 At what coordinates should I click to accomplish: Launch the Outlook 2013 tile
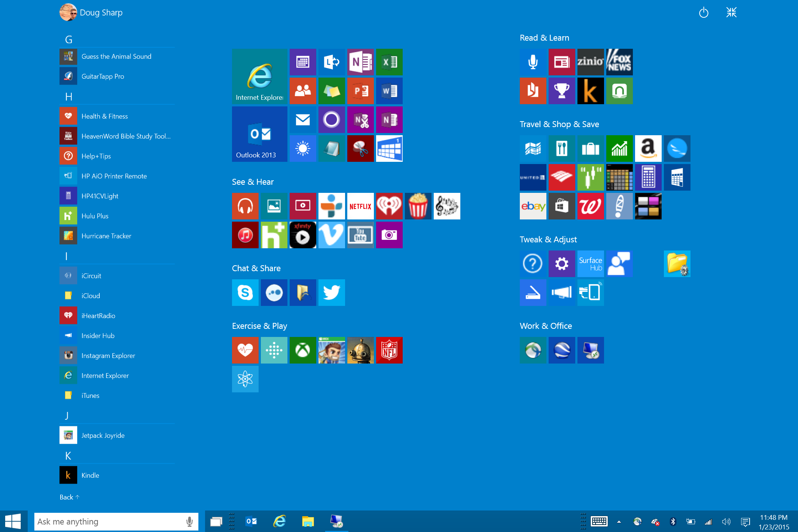tap(259, 134)
